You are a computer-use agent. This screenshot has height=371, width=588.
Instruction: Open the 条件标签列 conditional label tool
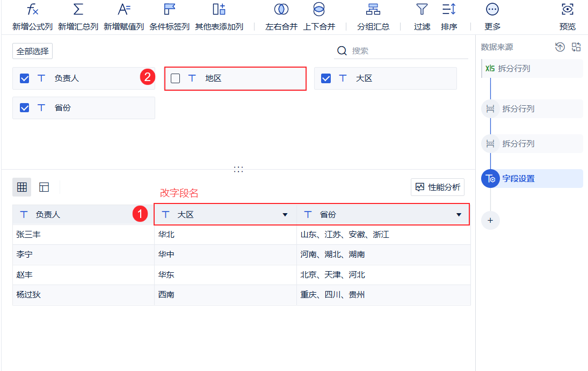pos(169,16)
